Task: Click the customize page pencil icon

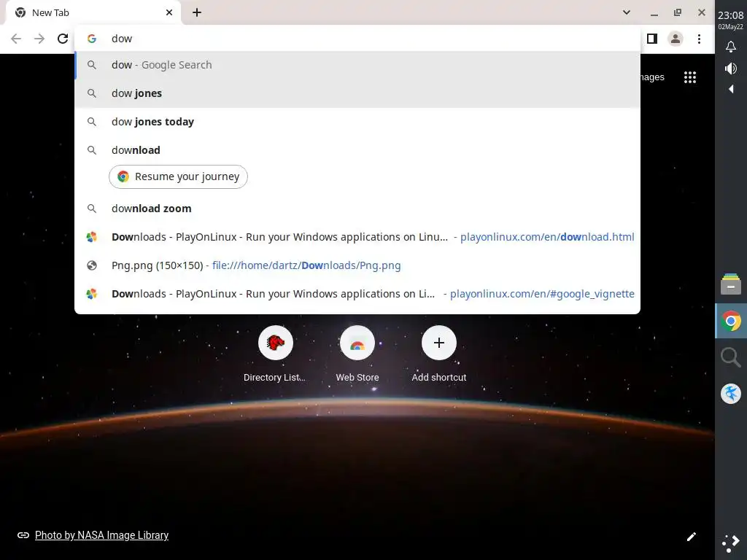Action: point(692,537)
